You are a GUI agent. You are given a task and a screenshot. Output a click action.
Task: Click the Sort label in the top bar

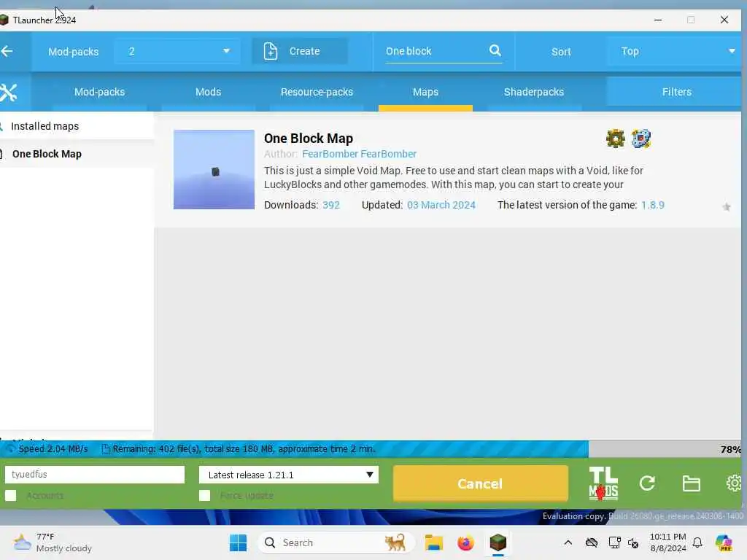(x=561, y=52)
